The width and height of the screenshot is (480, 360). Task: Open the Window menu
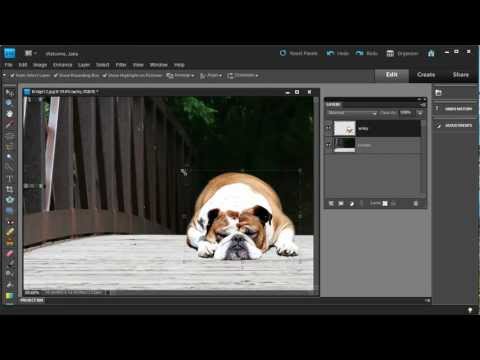(x=159, y=65)
